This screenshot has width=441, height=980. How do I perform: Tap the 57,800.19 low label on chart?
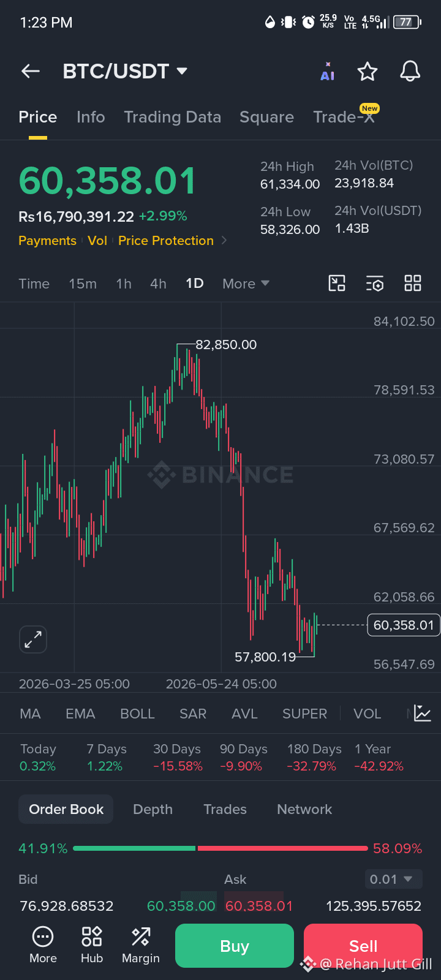point(265,657)
